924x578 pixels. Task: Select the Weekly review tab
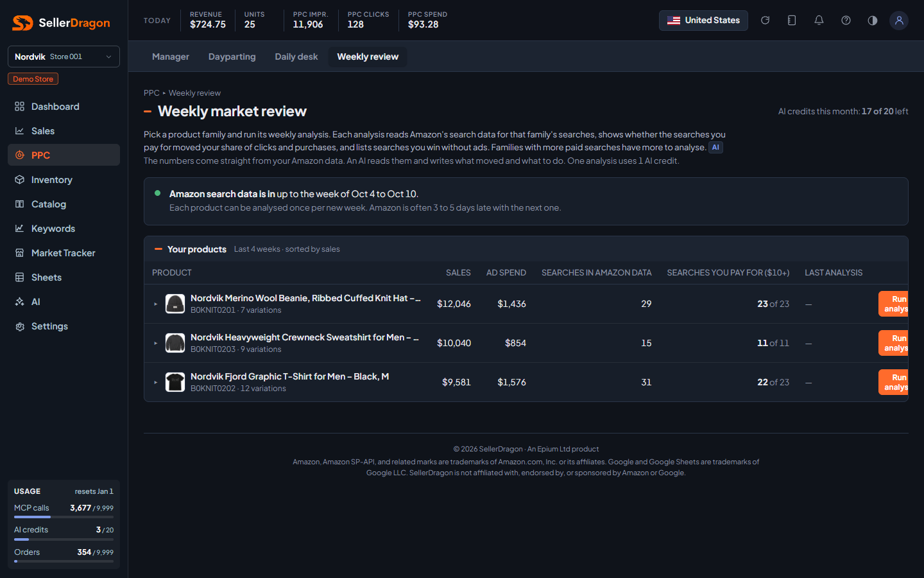368,57
